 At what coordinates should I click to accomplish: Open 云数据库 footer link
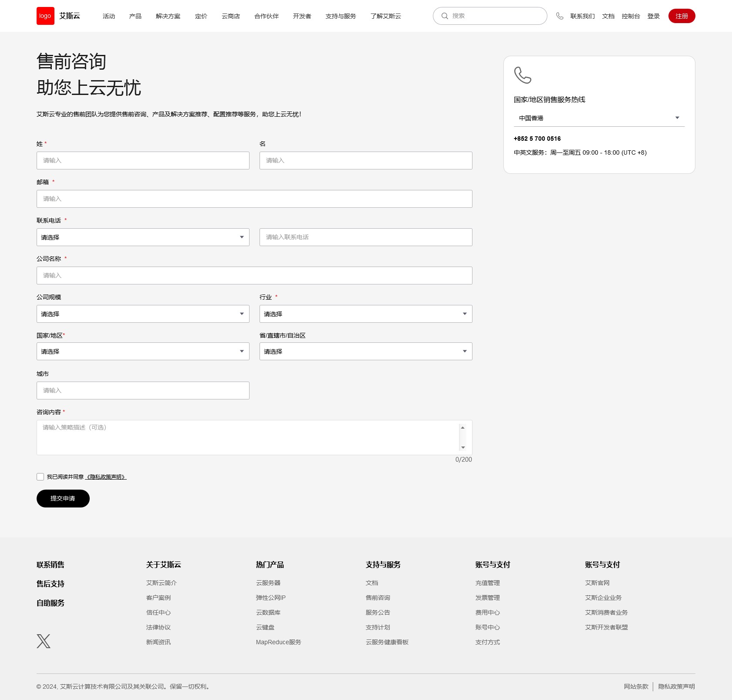(x=268, y=612)
